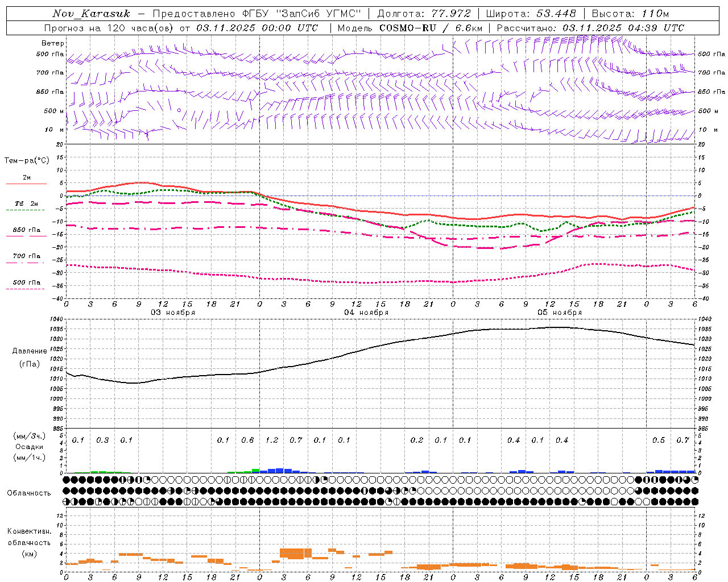Click the Широта: 53.448 value

coord(531,14)
